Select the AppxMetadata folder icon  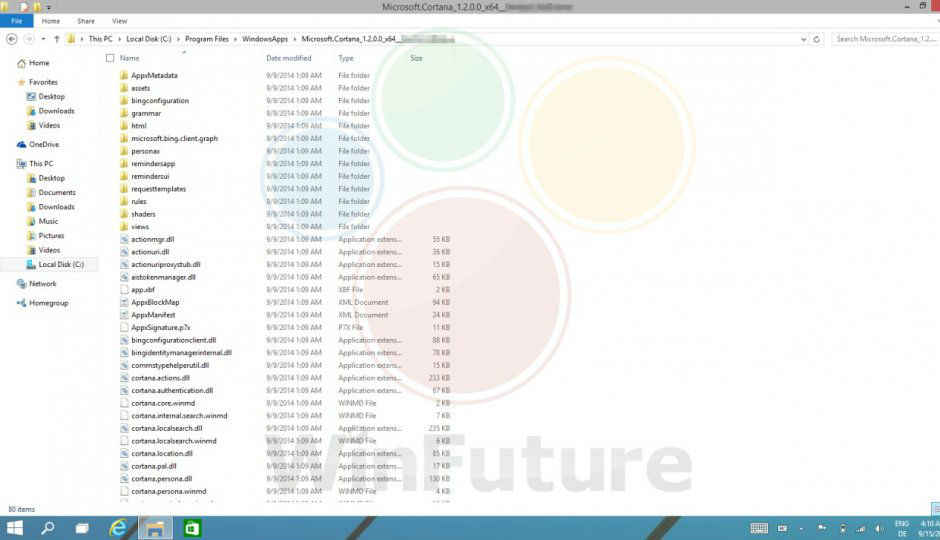[x=124, y=76]
